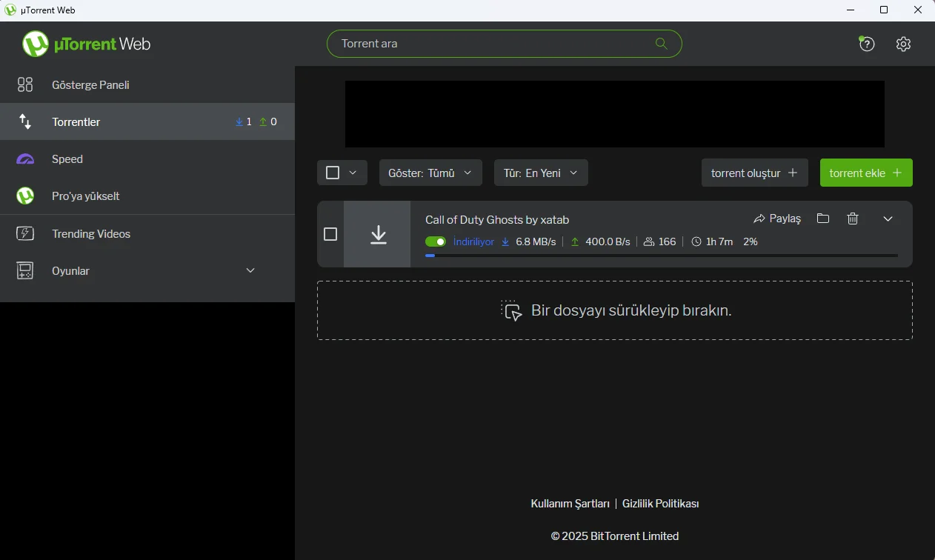Select Pro'ya yükselt in sidebar
This screenshot has width=935, height=560.
[x=147, y=196]
